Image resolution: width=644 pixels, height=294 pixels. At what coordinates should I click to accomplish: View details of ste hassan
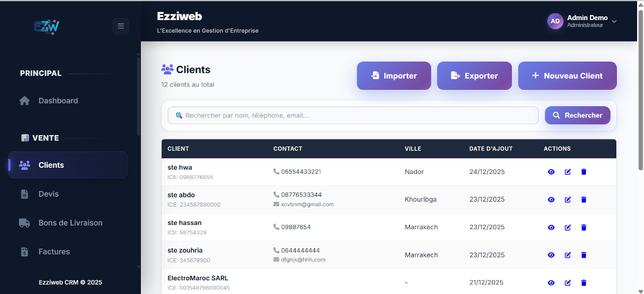(x=551, y=227)
